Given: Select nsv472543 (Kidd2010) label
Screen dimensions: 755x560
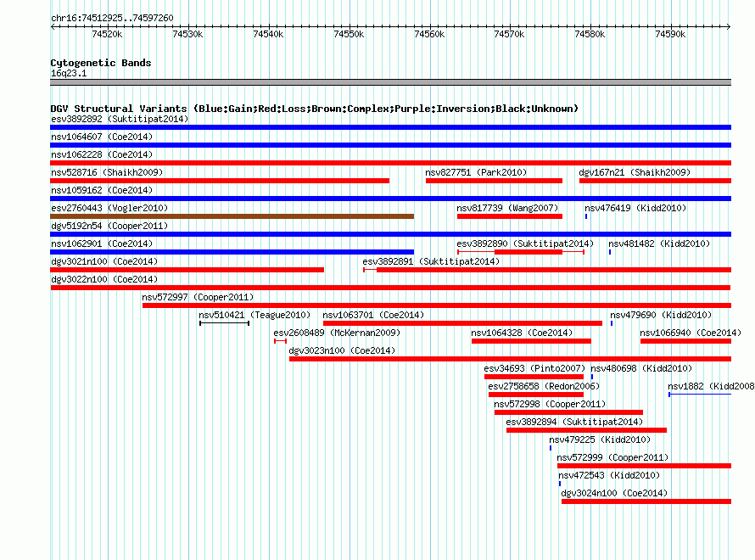Looking at the screenshot, I should 609,475.
